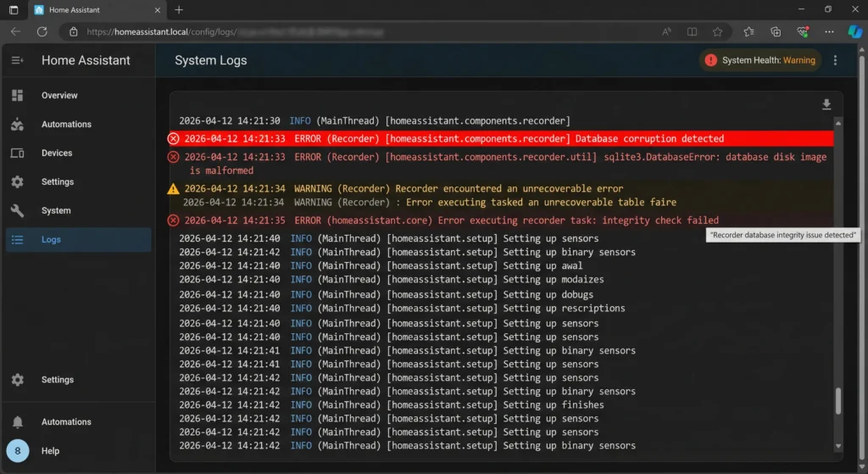Open browser essentials heart icon
Image resolution: width=868 pixels, height=474 pixels.
pyautogui.click(x=803, y=31)
